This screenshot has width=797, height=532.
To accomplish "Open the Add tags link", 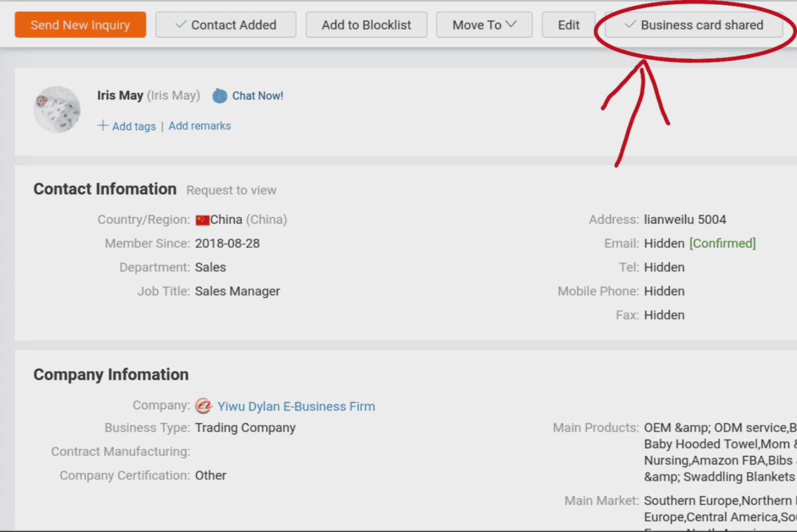I will point(134,126).
